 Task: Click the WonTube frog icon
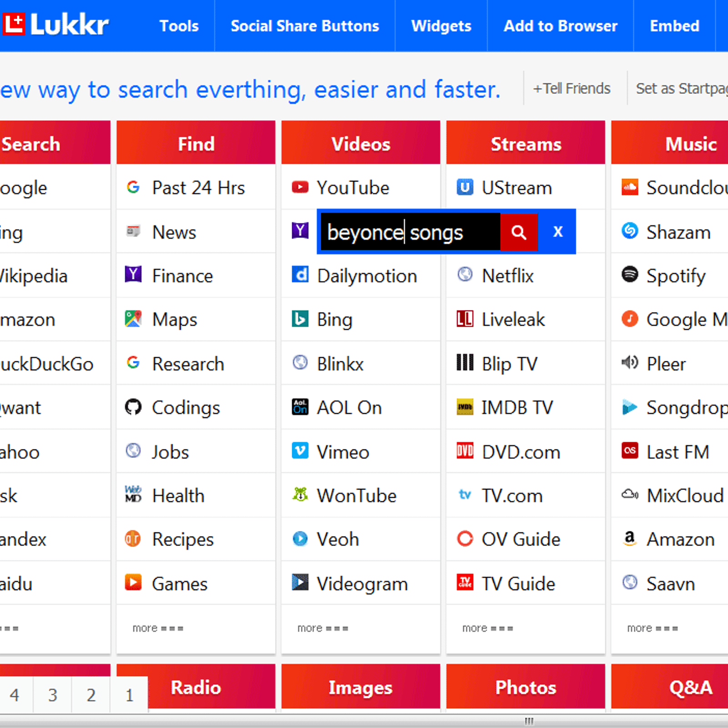pyautogui.click(x=300, y=494)
